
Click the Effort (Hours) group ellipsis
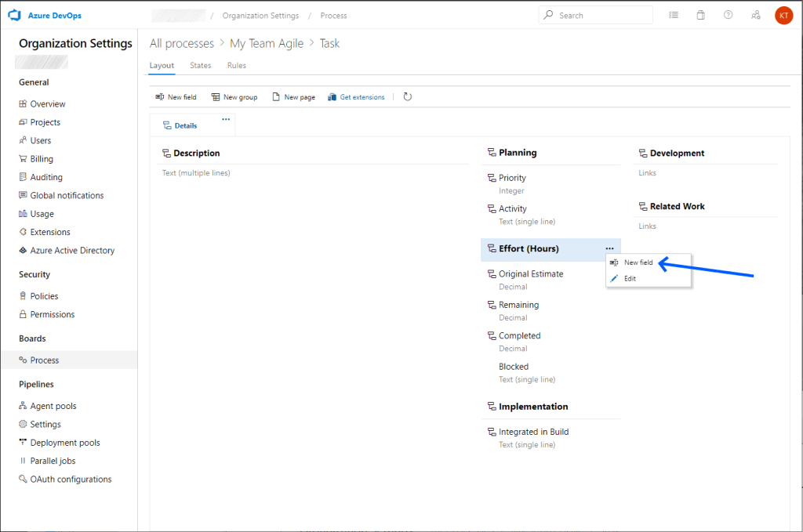tap(609, 248)
